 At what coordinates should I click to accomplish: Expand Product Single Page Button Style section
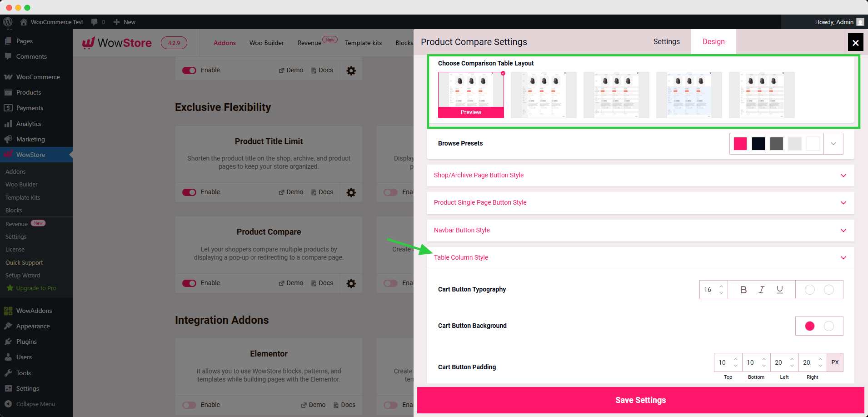click(x=640, y=203)
